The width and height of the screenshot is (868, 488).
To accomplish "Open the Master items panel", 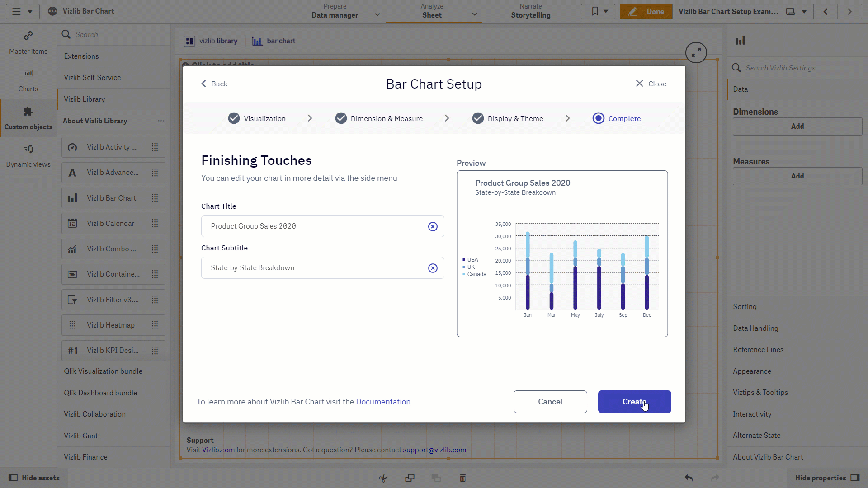I will (x=28, y=43).
